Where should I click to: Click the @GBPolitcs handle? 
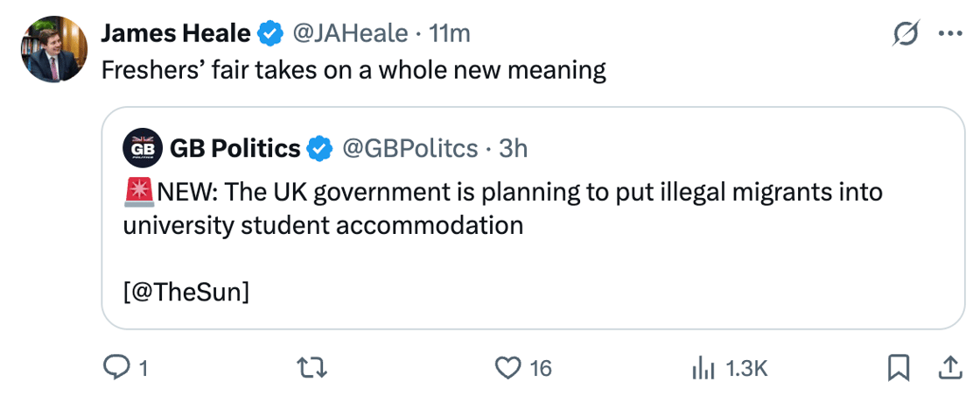408,149
